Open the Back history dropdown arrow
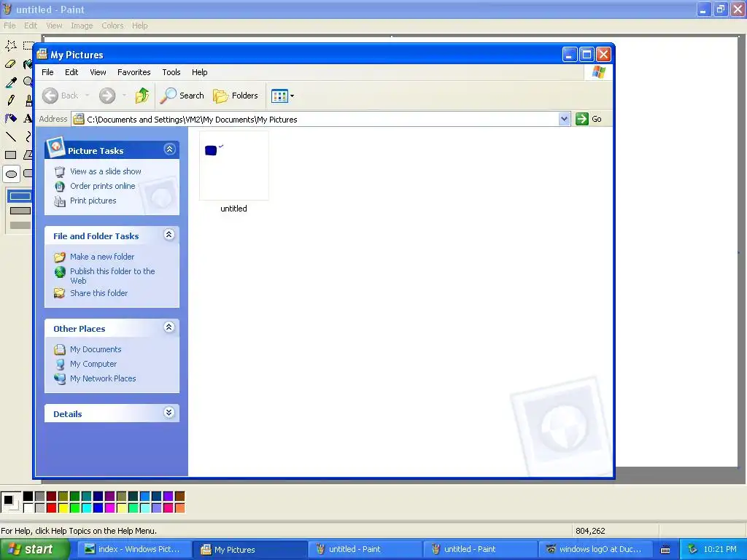Screen dimensions: 747x560 (x=88, y=96)
